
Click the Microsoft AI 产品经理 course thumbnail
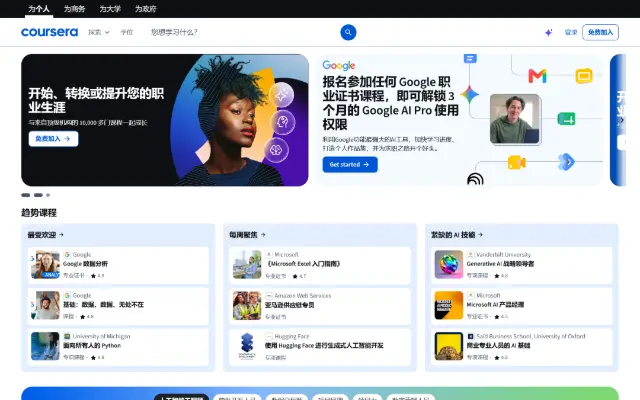[449, 305]
